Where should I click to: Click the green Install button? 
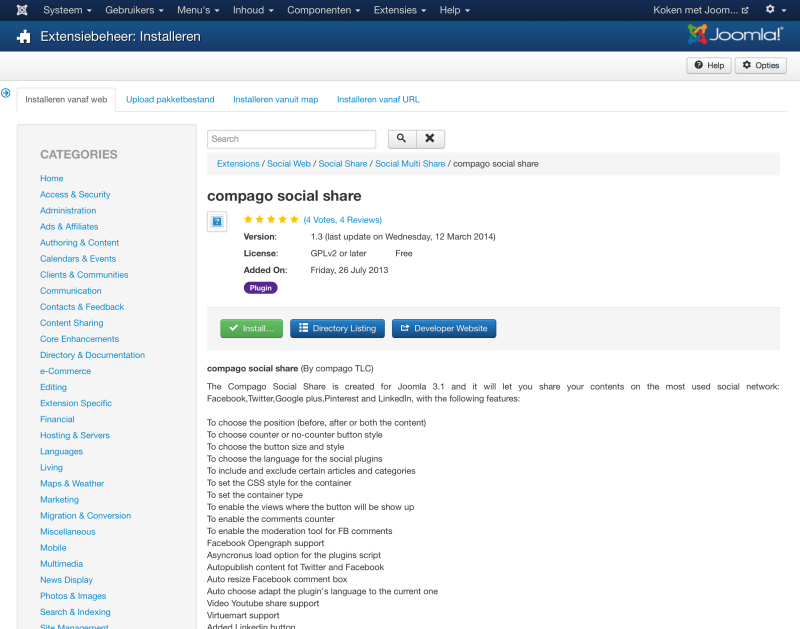point(252,329)
